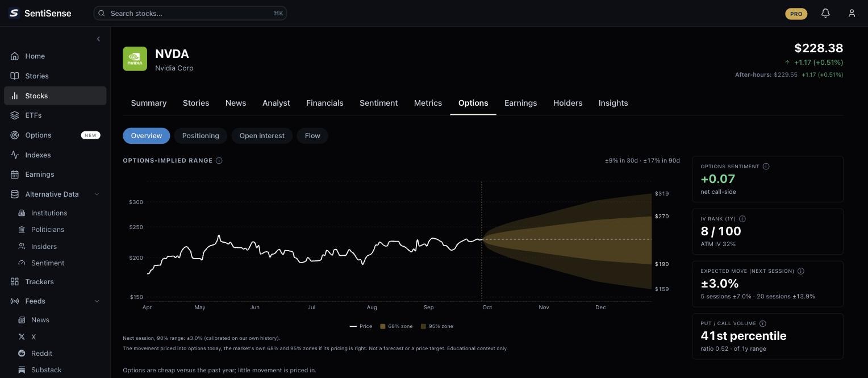
Task: Click the active Options tab
Action: pyautogui.click(x=473, y=103)
